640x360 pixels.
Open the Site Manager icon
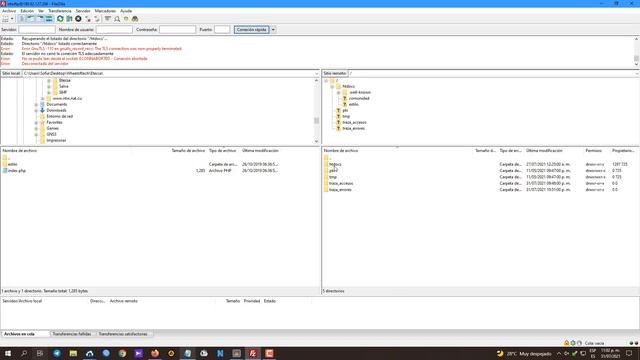(5, 19)
